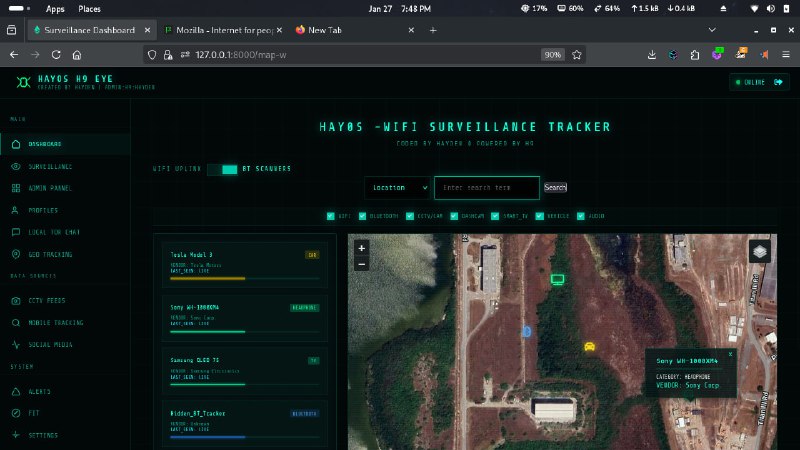Image resolution: width=800 pixels, height=450 pixels.
Task: Close the Sony WH-1000XM4 map popup
Action: [731, 353]
